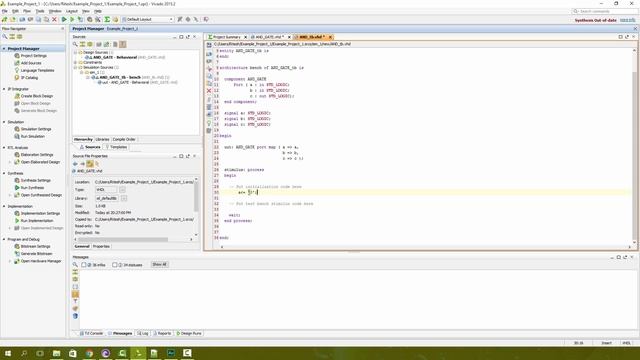Click the Windows Start button
Image resolution: width=640 pixels, height=360 pixels.
coord(8,353)
